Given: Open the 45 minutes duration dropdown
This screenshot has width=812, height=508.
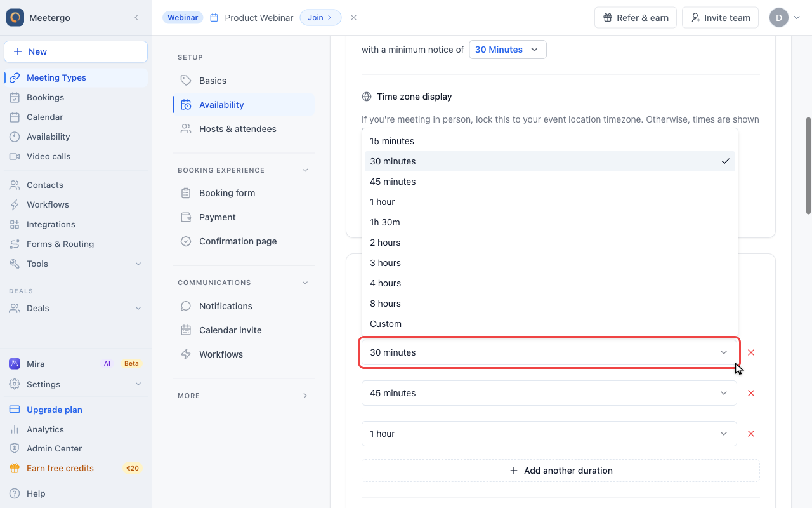Looking at the screenshot, I should tap(549, 393).
